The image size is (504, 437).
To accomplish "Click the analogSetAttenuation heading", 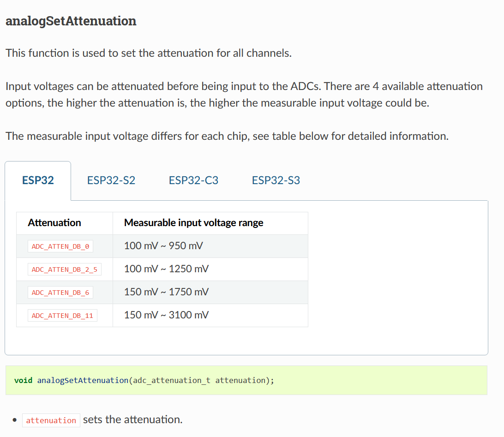I will coord(71,21).
